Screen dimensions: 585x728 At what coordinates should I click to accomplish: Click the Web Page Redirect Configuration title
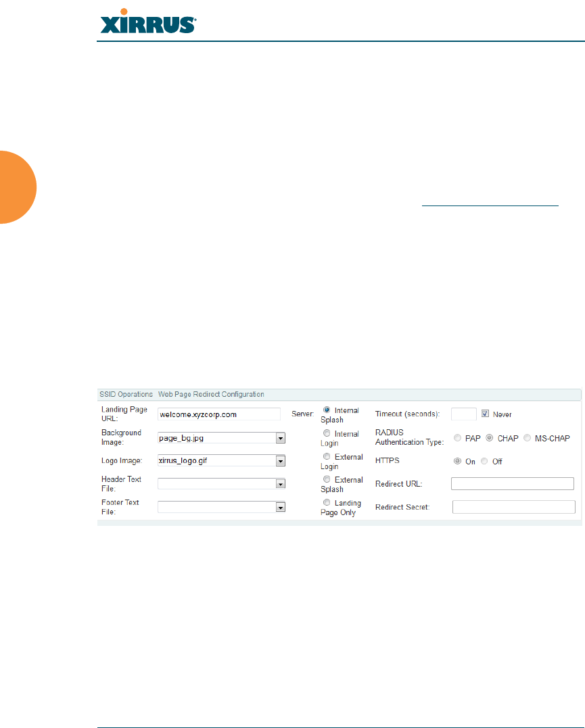point(211,394)
